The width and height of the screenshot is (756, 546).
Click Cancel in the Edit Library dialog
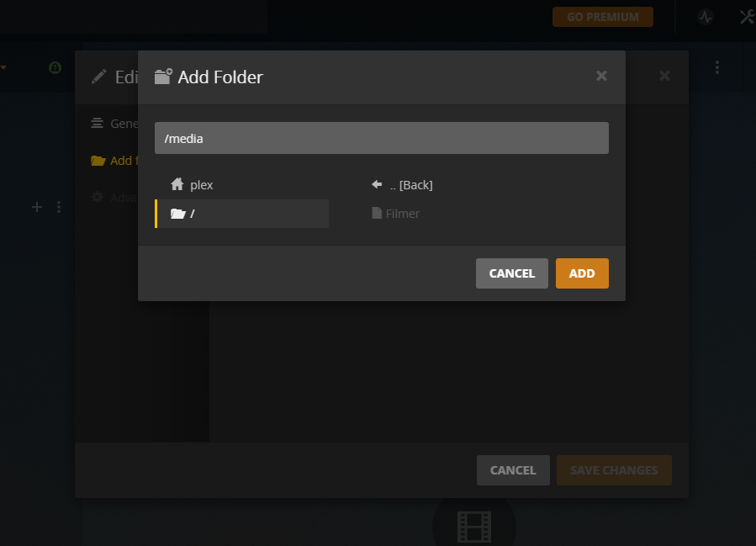tap(513, 470)
